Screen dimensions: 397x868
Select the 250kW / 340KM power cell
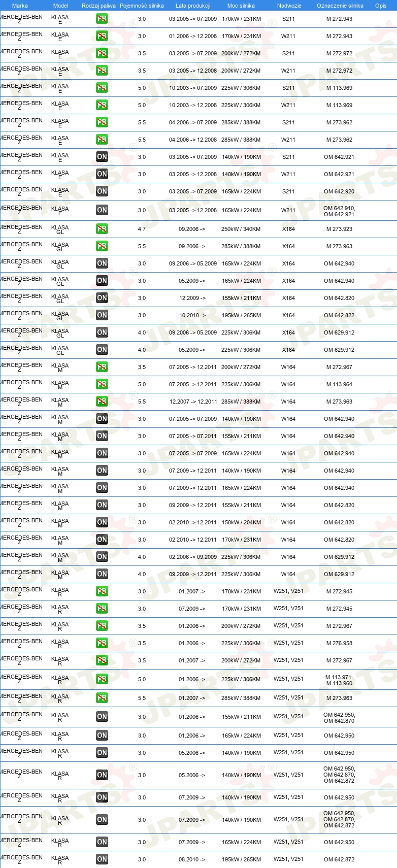241,229
